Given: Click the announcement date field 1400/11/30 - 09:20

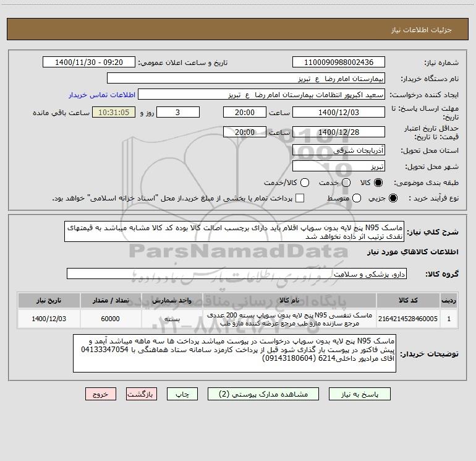Looking at the screenshot, I should coord(89,62).
